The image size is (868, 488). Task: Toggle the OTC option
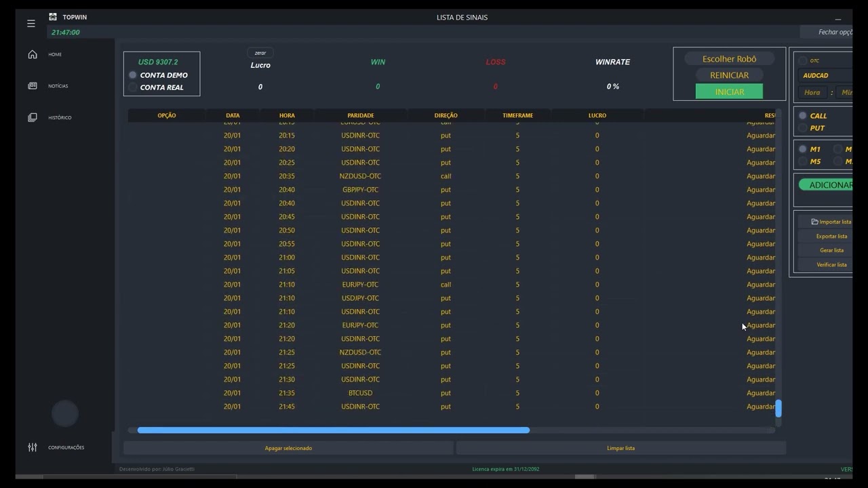click(x=803, y=60)
